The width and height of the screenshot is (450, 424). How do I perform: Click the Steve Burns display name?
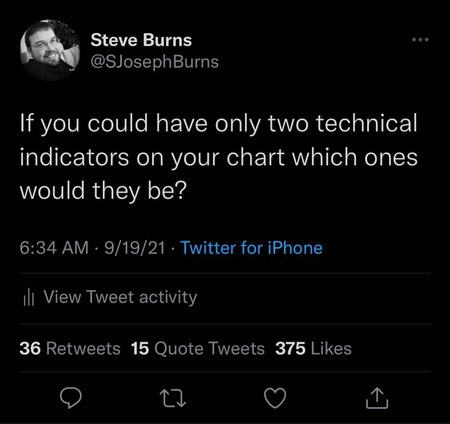(141, 40)
